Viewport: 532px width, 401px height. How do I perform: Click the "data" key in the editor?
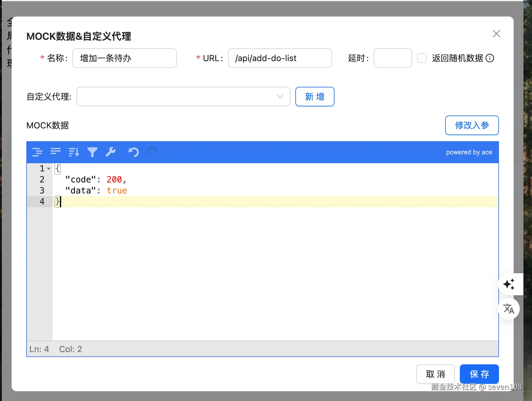point(81,190)
